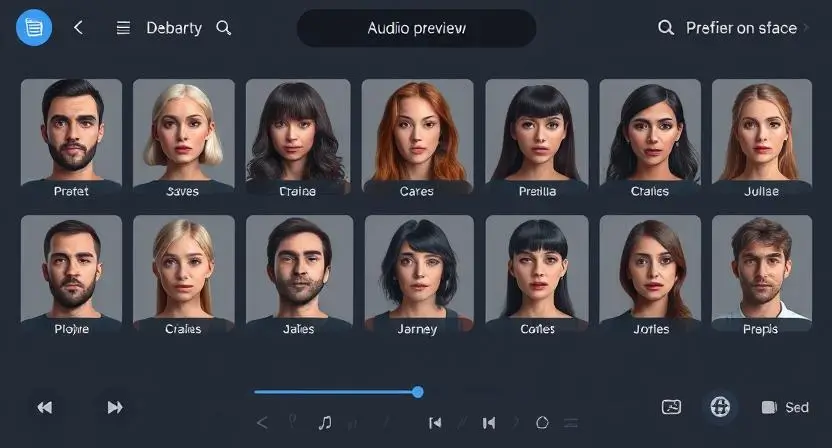Select the Saves blonde face thumbnail
Viewport: 832px width, 448px height.
pos(184,139)
